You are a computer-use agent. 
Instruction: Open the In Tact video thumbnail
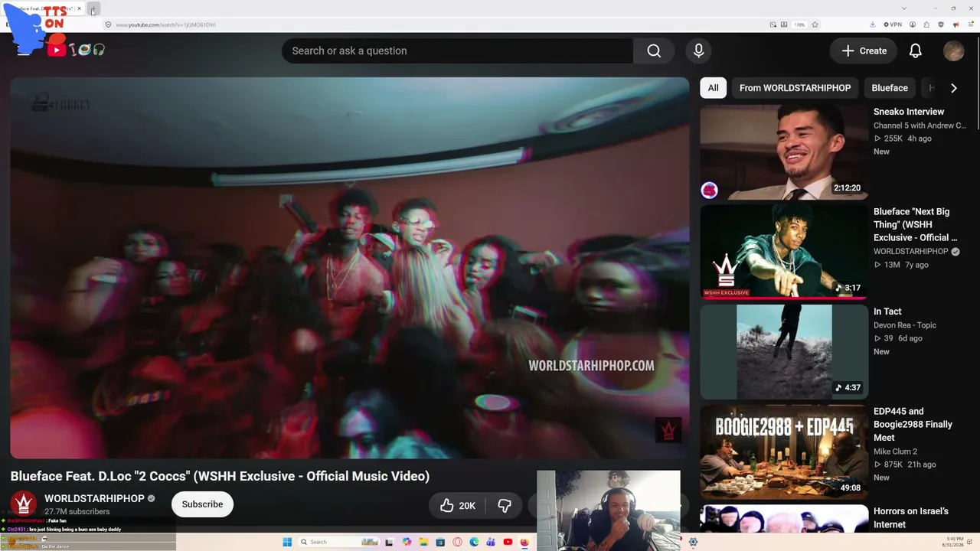click(x=784, y=352)
